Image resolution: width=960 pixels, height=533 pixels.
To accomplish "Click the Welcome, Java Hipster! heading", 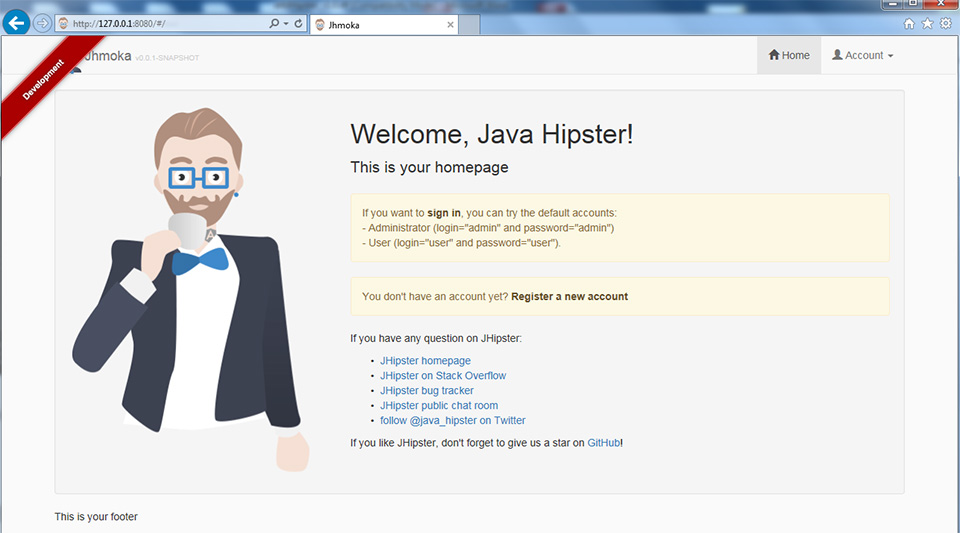I will click(492, 134).
